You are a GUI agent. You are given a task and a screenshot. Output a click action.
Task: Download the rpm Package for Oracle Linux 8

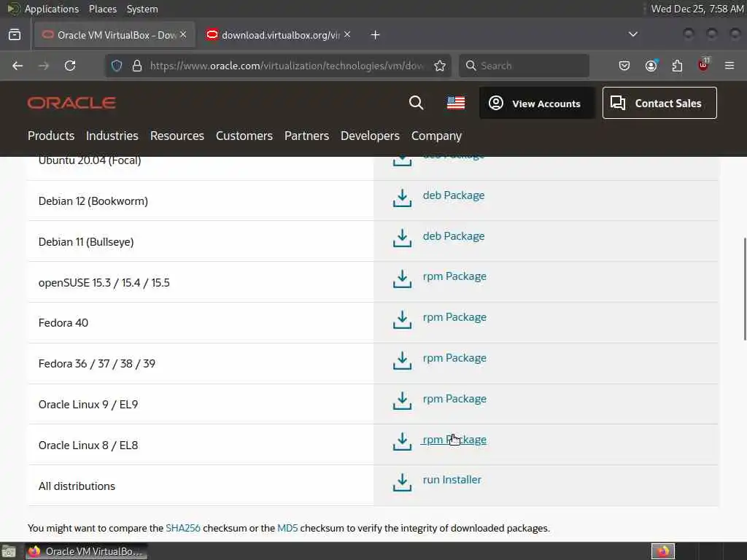tap(454, 440)
